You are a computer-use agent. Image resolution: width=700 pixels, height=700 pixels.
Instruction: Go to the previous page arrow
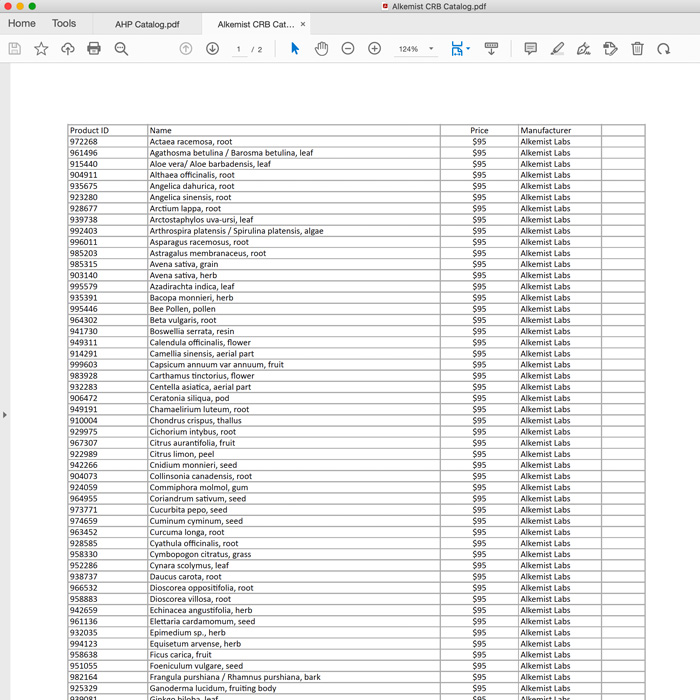pos(186,49)
